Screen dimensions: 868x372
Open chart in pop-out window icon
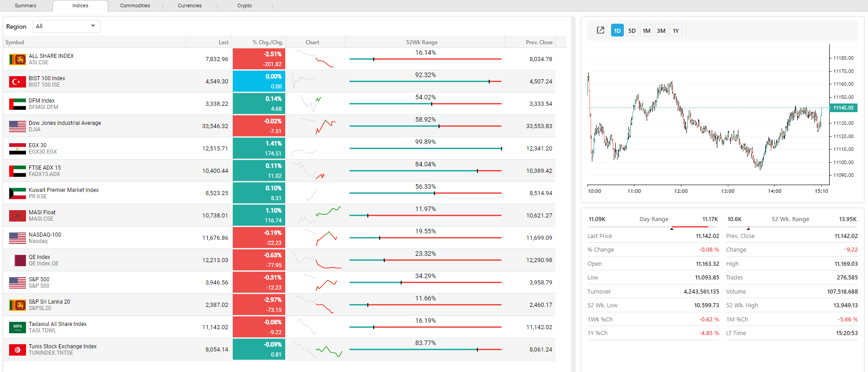click(601, 30)
